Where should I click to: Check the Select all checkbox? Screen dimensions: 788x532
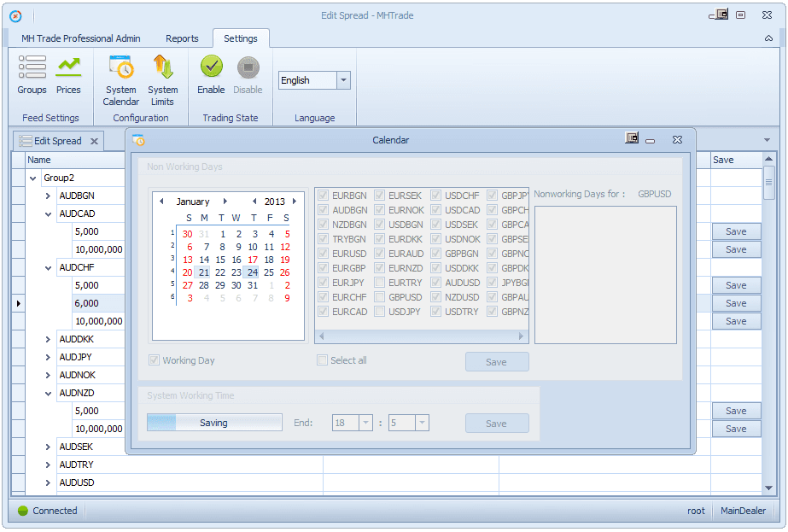point(322,360)
